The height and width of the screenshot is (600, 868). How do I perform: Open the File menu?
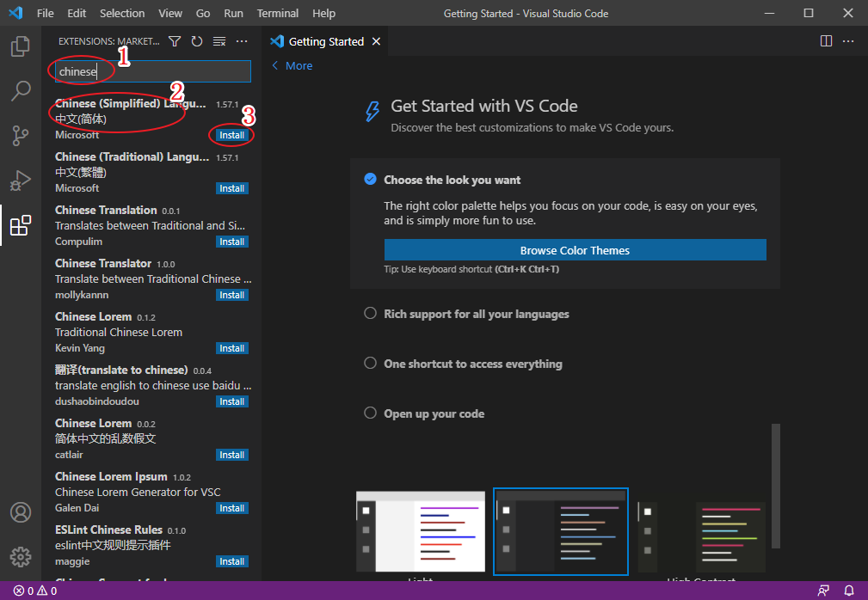pos(46,13)
